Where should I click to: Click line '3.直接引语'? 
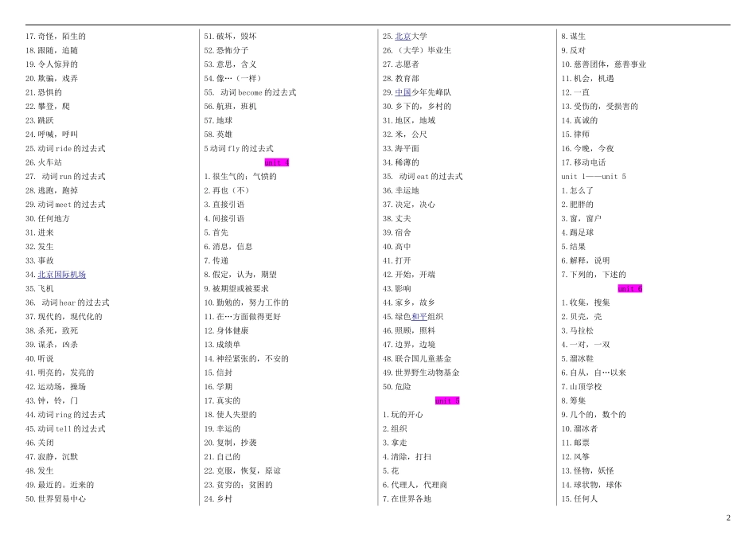[x=224, y=205]
